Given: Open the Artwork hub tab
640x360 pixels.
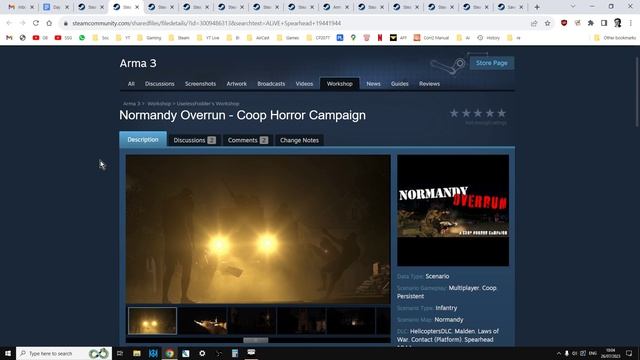Looking at the screenshot, I should coord(237,84).
